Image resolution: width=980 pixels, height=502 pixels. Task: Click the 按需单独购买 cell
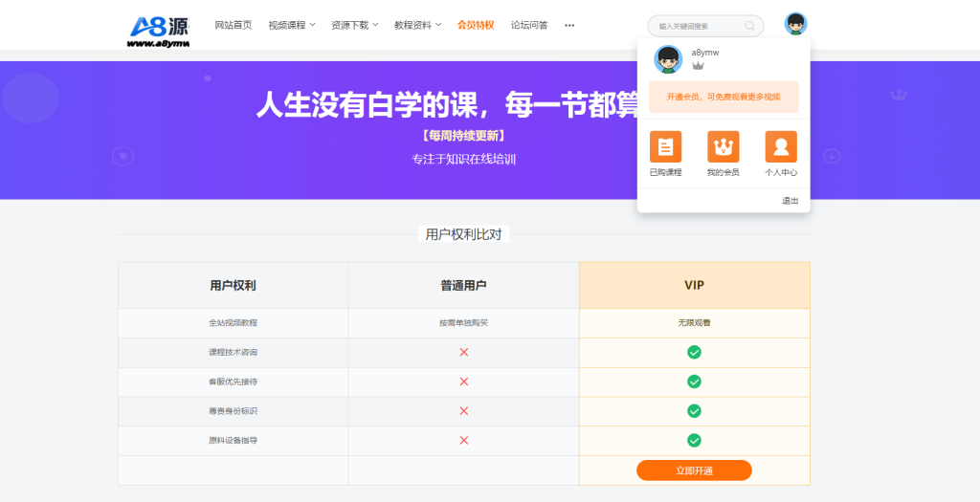pyautogui.click(x=463, y=323)
